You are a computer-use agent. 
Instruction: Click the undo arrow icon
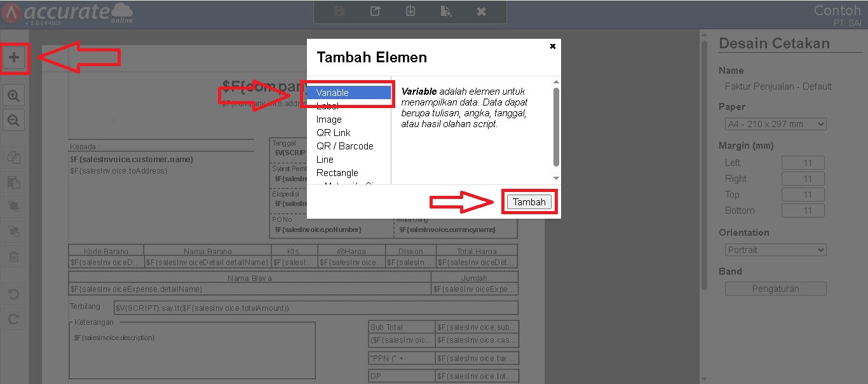(x=13, y=294)
